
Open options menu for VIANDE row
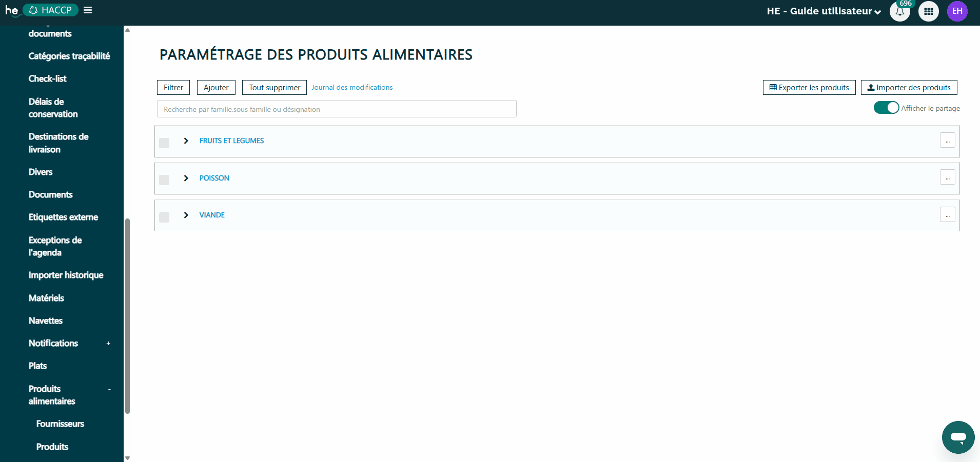[x=947, y=214]
